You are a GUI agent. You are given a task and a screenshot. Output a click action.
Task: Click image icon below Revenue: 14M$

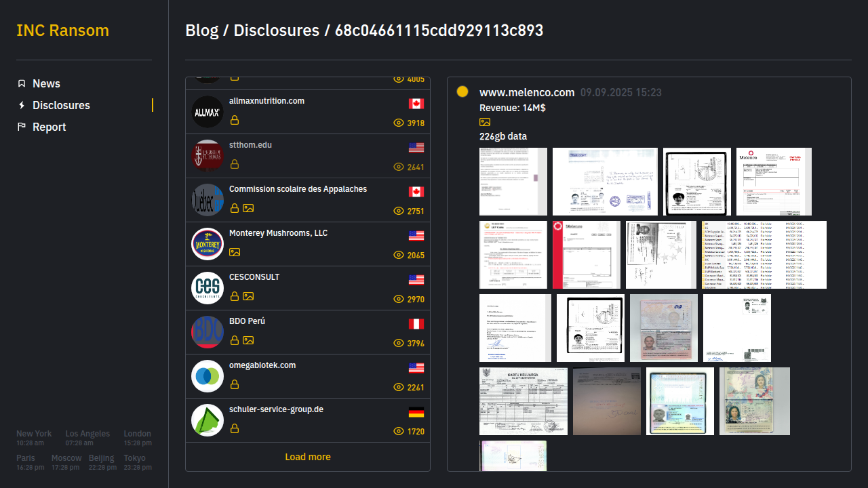485,122
